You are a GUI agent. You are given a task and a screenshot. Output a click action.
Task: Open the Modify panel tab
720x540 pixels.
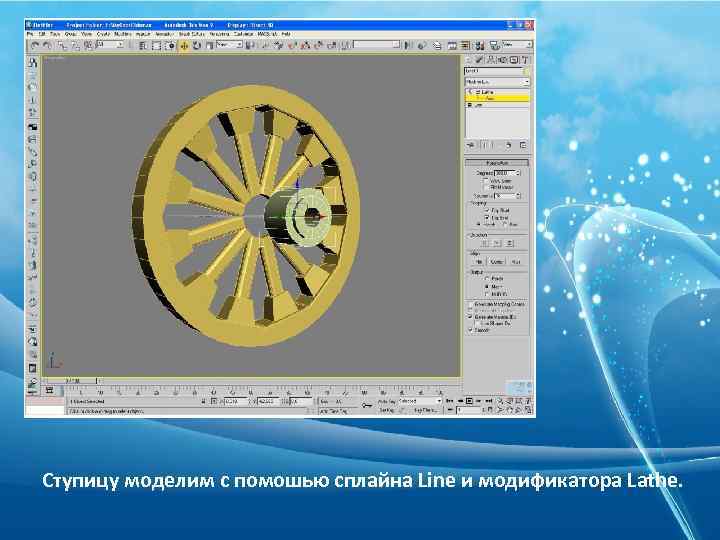coord(479,60)
